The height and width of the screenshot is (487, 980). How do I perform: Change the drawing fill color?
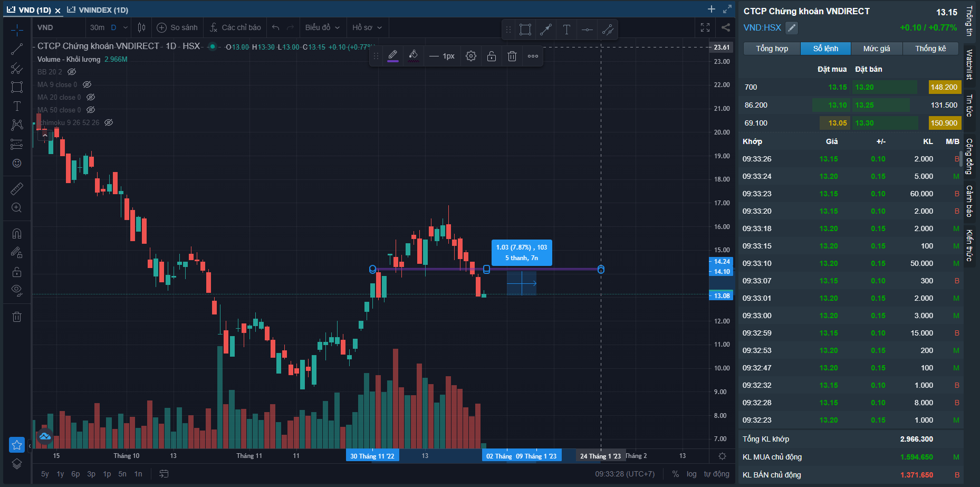(414, 56)
